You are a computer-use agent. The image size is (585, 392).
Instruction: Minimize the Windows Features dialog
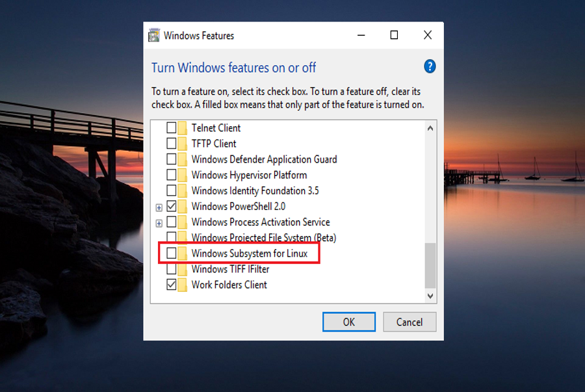click(x=361, y=35)
